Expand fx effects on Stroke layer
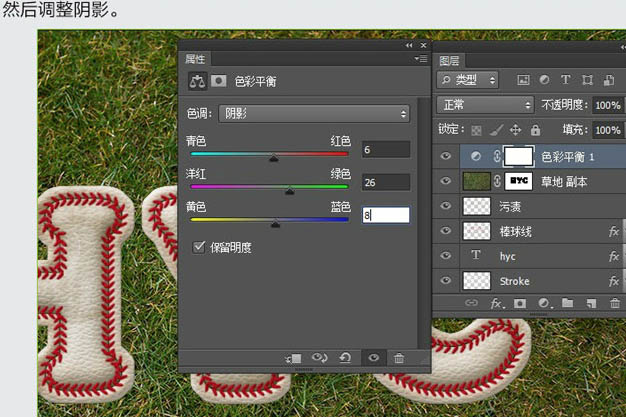 click(614, 281)
